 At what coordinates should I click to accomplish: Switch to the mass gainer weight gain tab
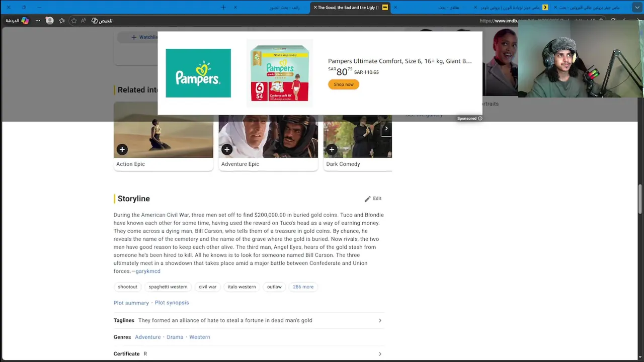tap(511, 8)
